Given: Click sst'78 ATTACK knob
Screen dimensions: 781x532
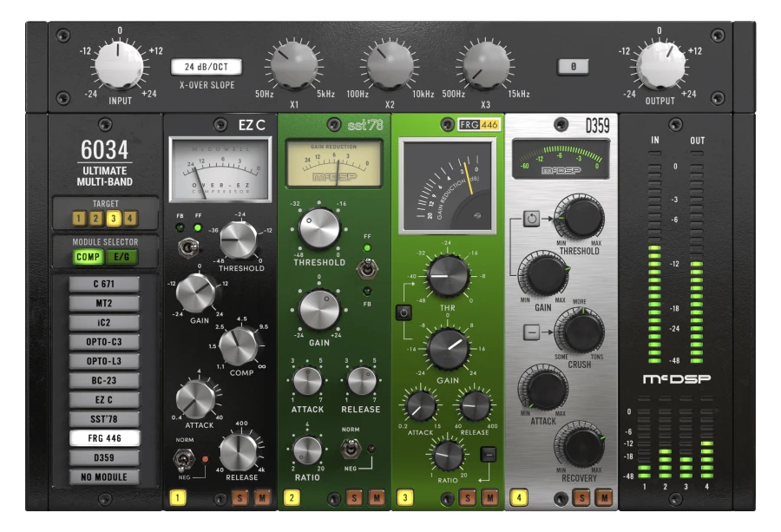Looking at the screenshot, I should click(307, 382).
